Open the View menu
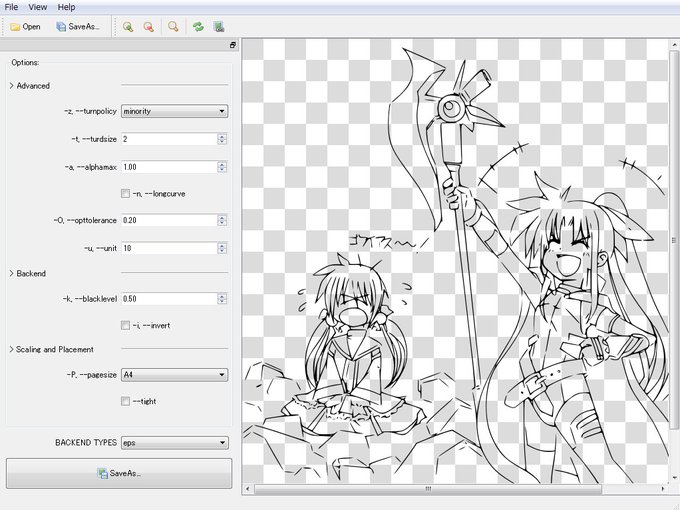This screenshot has width=680, height=510. 38,7
